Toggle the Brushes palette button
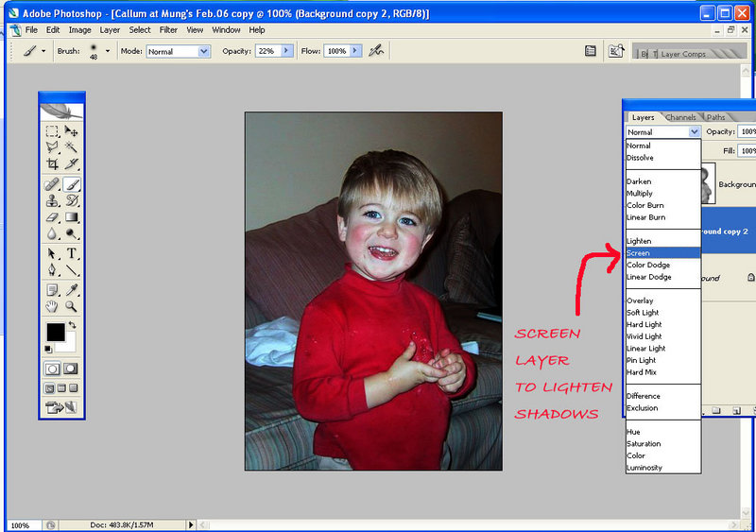Screen dimensions: 756x532 point(590,51)
